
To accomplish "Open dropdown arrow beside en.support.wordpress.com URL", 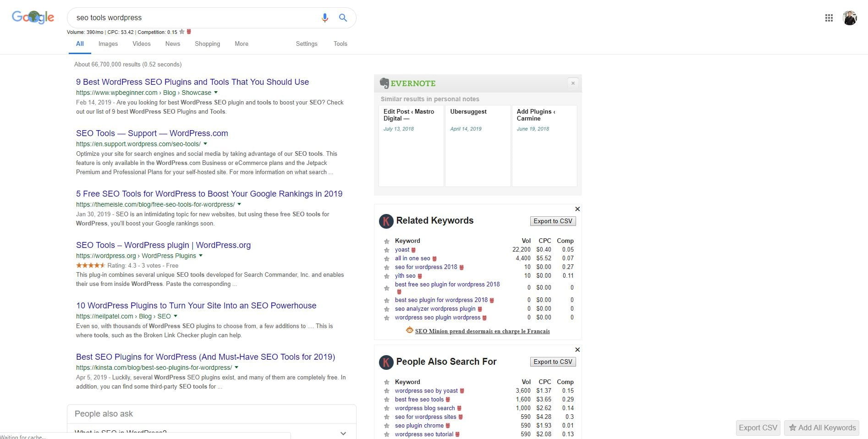I will pyautogui.click(x=205, y=144).
